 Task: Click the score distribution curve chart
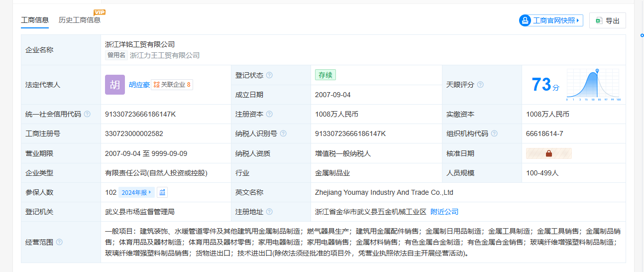(x=593, y=85)
